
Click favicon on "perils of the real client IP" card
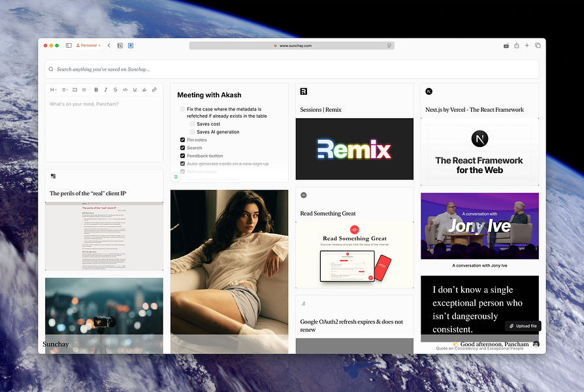point(54,176)
